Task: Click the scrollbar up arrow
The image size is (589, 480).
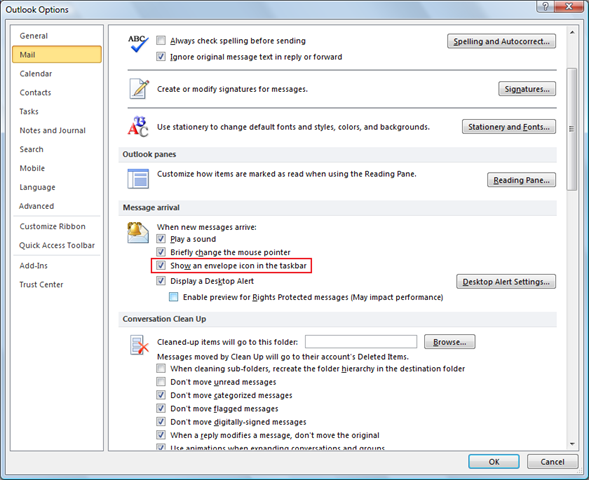Action: click(572, 33)
